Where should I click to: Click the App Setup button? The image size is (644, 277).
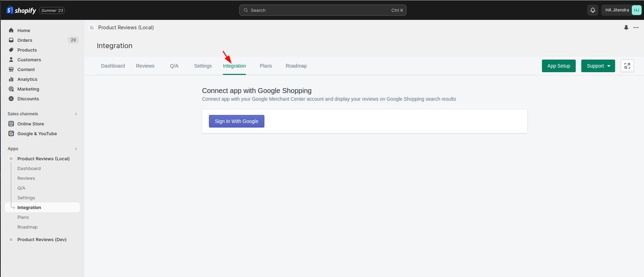[559, 66]
